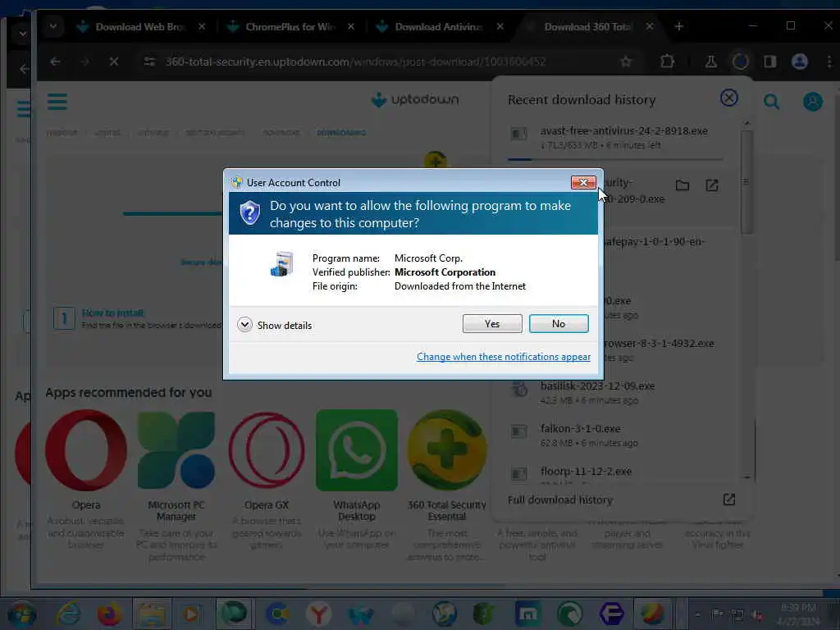The height and width of the screenshot is (630, 840).
Task: Open WhatsApp Desktop recommended app
Action: pyautogui.click(x=357, y=450)
